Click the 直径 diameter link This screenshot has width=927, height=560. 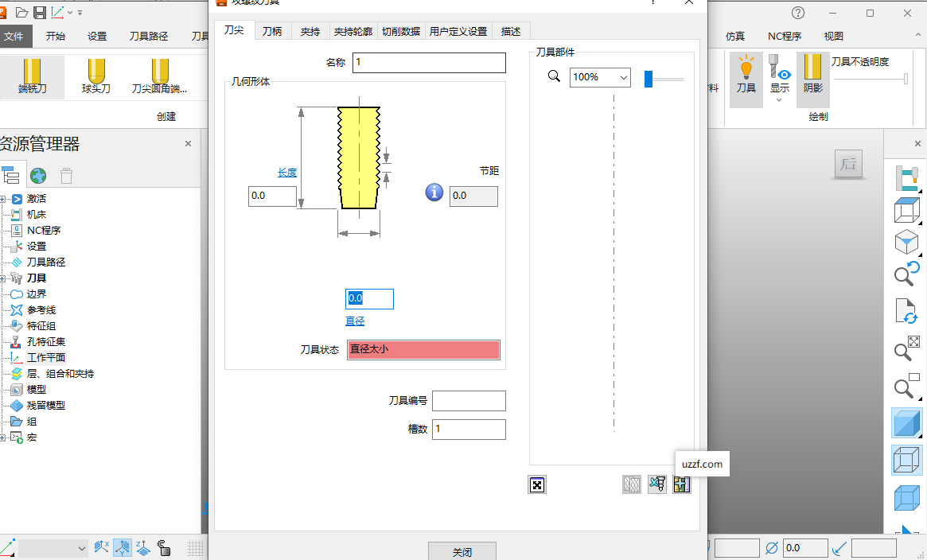point(355,321)
